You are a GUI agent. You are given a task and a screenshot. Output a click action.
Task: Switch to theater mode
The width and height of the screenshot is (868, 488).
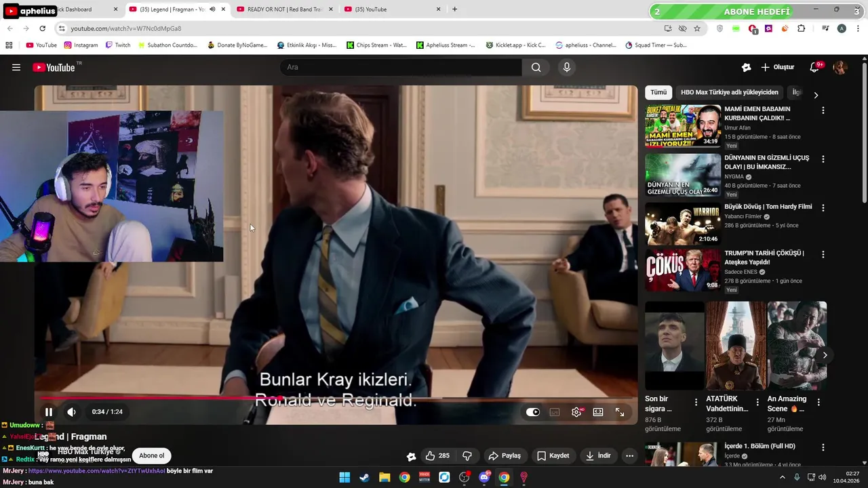click(598, 412)
